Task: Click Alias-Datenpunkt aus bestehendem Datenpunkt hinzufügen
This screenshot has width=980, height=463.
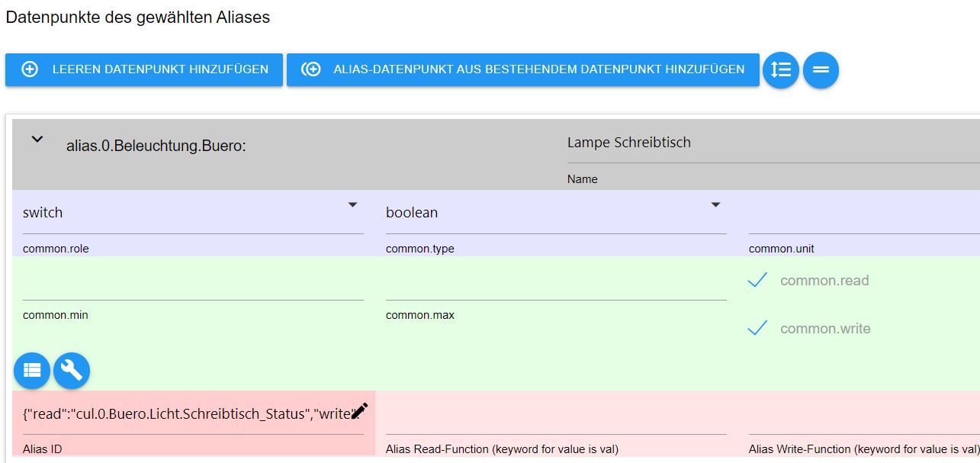Action: point(523,69)
